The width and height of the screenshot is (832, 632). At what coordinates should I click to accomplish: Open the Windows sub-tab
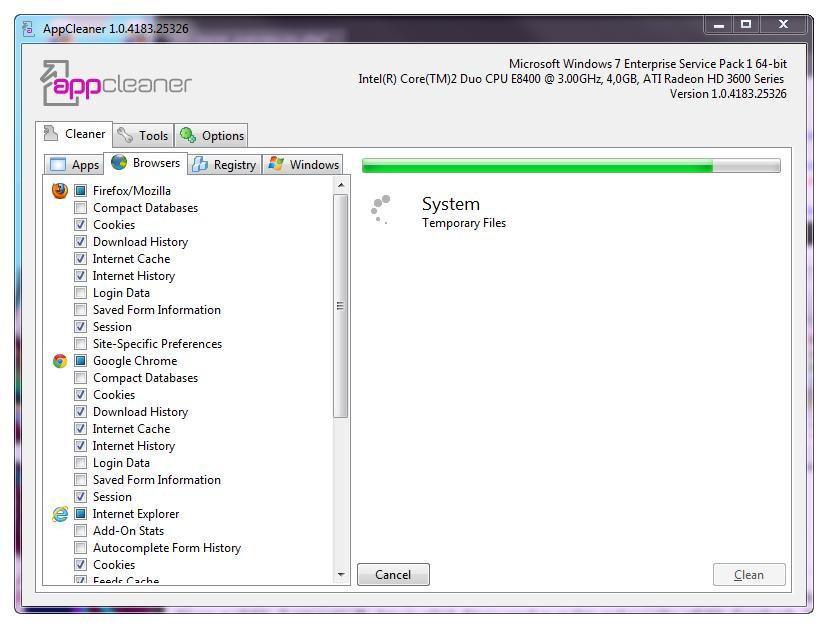pos(304,165)
